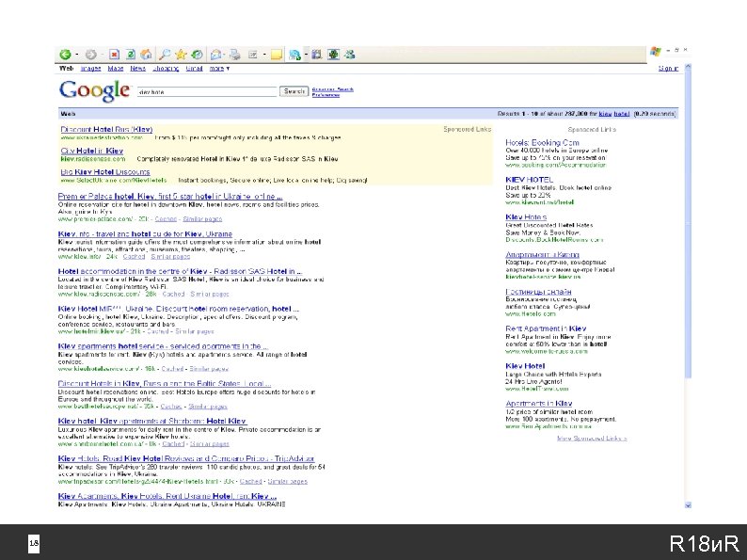Open the TripAdvisor Kiev Hotels result
The width and height of the screenshot is (747, 560).
click(186, 458)
